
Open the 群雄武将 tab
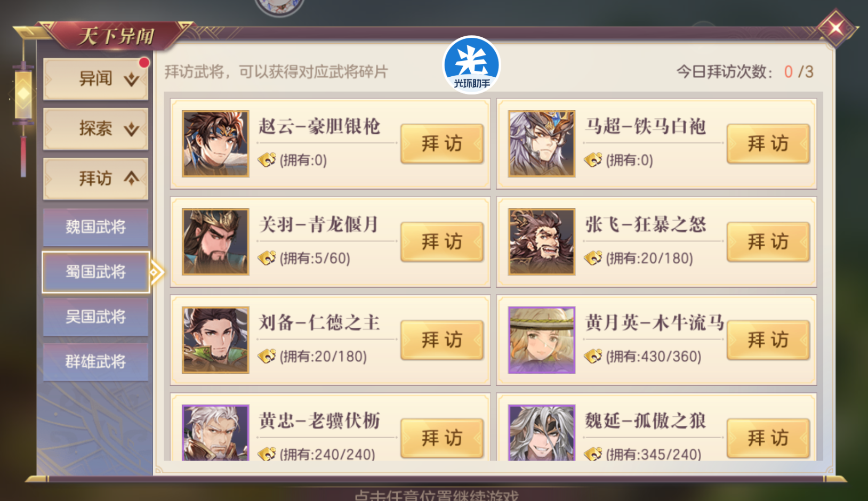tap(95, 362)
